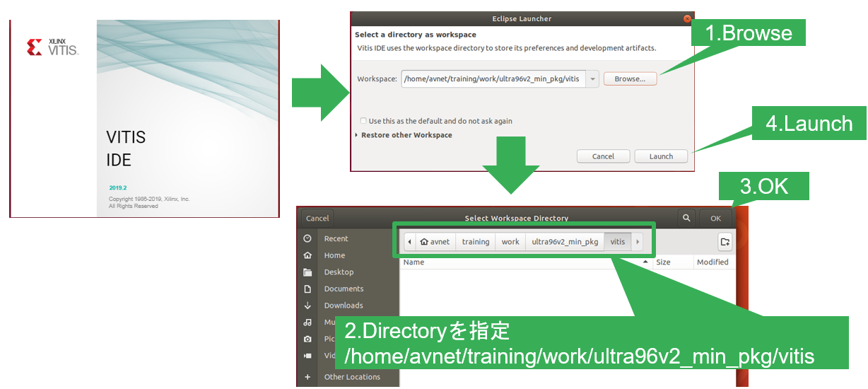Click the Other Locations plus icon
This screenshot has width=868, height=389.
307,377
